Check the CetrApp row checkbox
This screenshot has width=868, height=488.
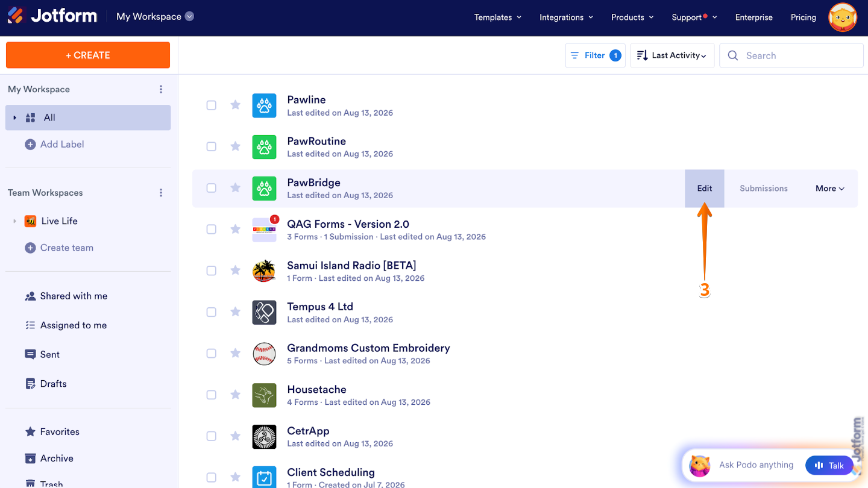click(x=212, y=436)
